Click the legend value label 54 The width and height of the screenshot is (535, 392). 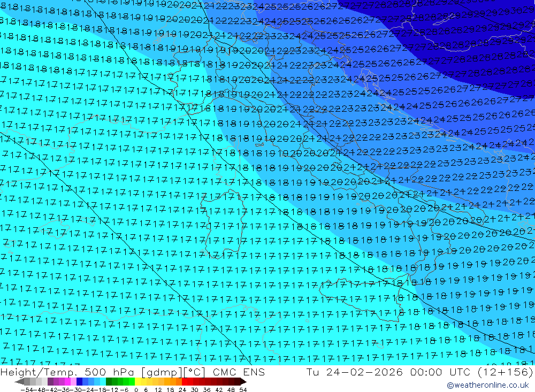point(243,390)
